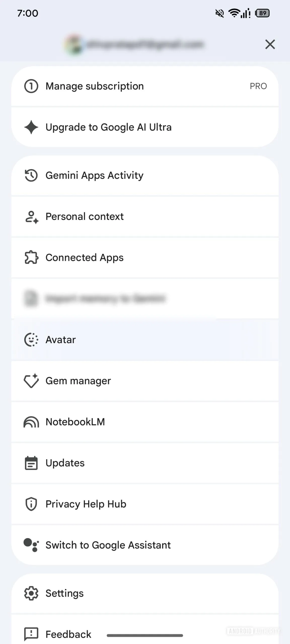The width and height of the screenshot is (290, 644).
Task: Tap the Gem manager diamond icon
Action: tap(31, 381)
